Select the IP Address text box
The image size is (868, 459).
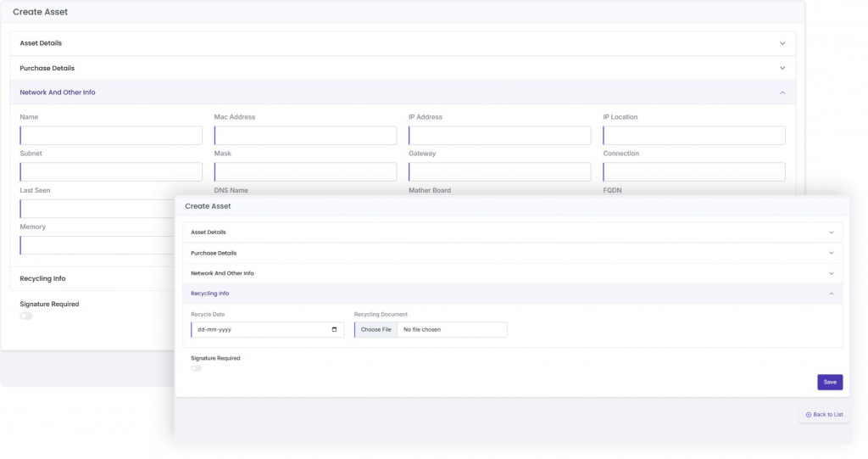[499, 136]
